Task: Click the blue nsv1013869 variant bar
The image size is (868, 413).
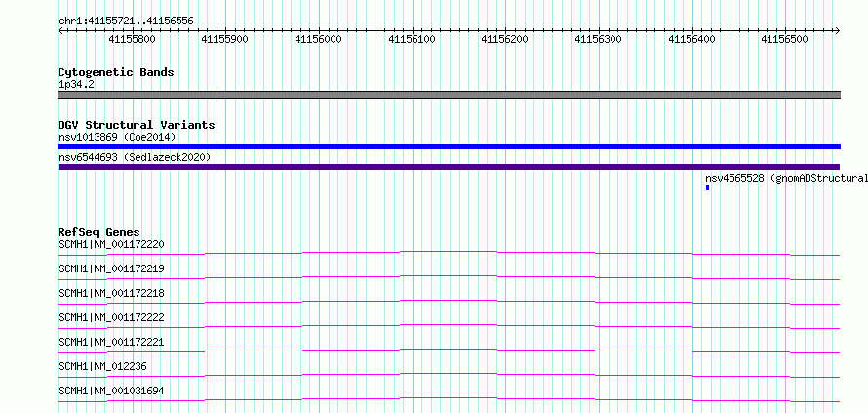Action: pos(450,146)
